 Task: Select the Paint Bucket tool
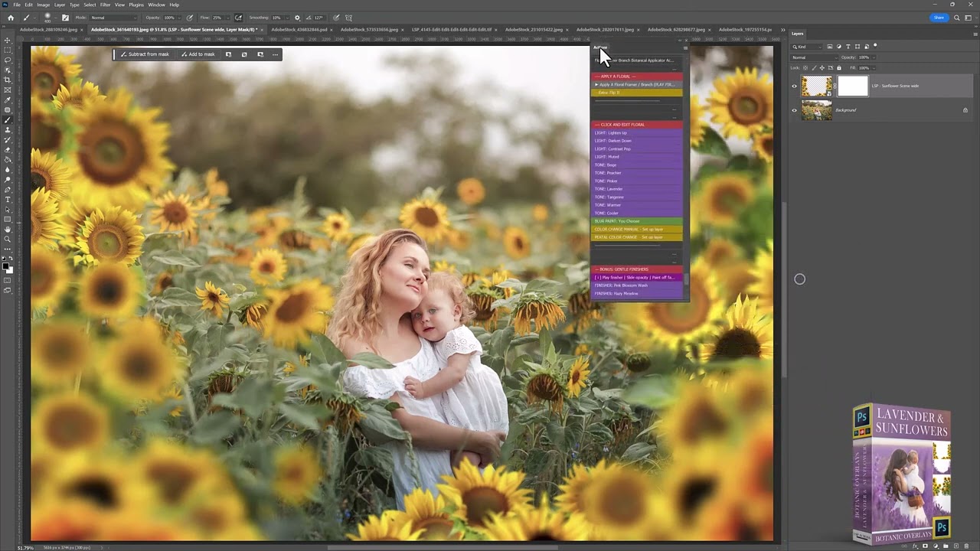(x=8, y=160)
